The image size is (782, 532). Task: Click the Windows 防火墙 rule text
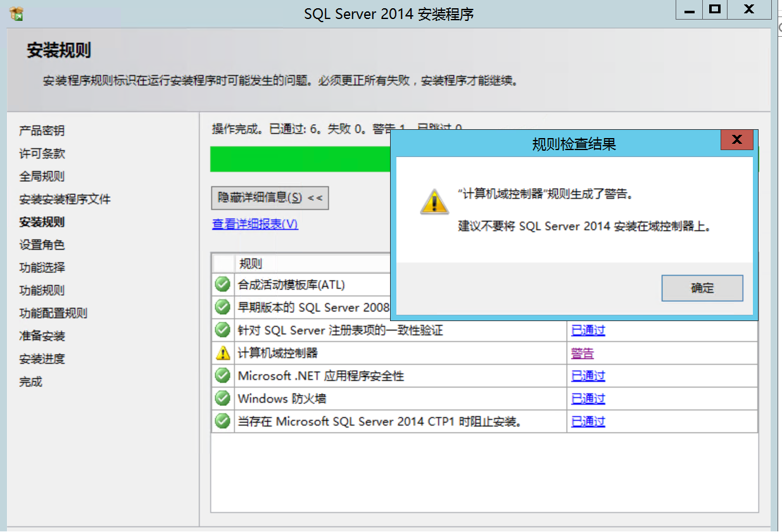[282, 398]
